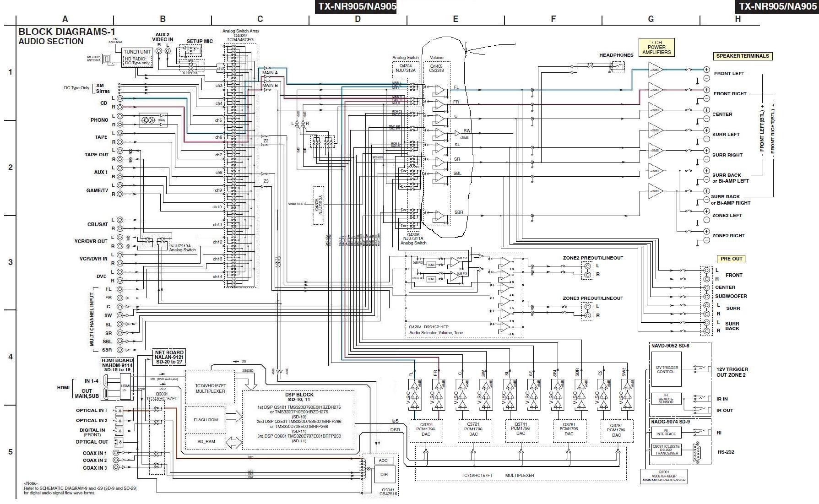Screen dimensions: 819x504
Task: Select the NET BOARD NALAN-9121 box
Action: point(169,357)
